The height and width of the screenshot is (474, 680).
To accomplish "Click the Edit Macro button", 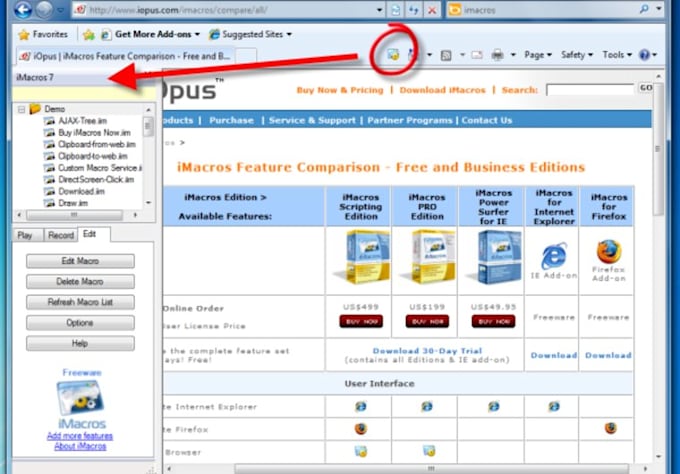I will 80,261.
